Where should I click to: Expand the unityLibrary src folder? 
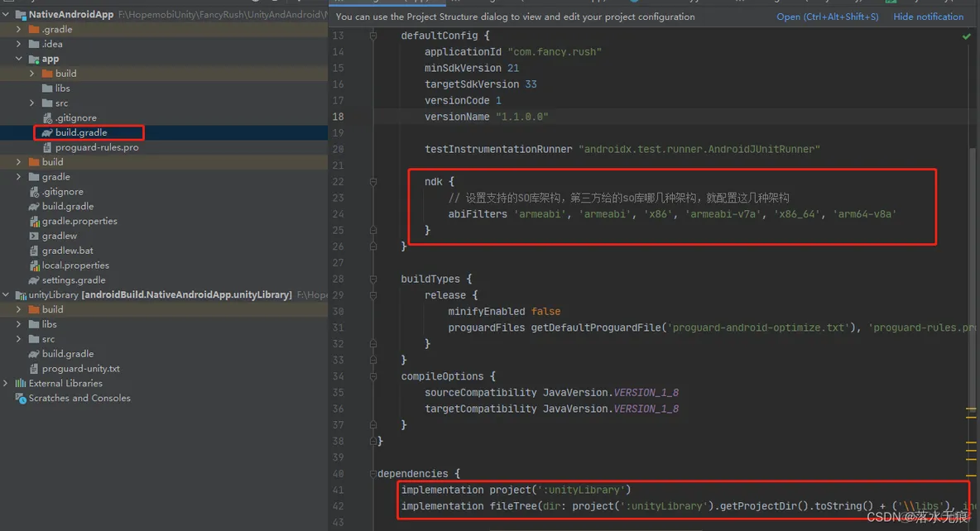pos(19,338)
